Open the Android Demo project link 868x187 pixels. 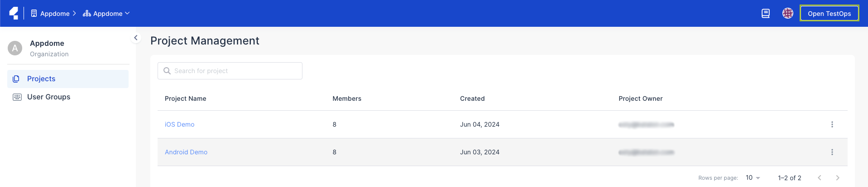[186, 152]
